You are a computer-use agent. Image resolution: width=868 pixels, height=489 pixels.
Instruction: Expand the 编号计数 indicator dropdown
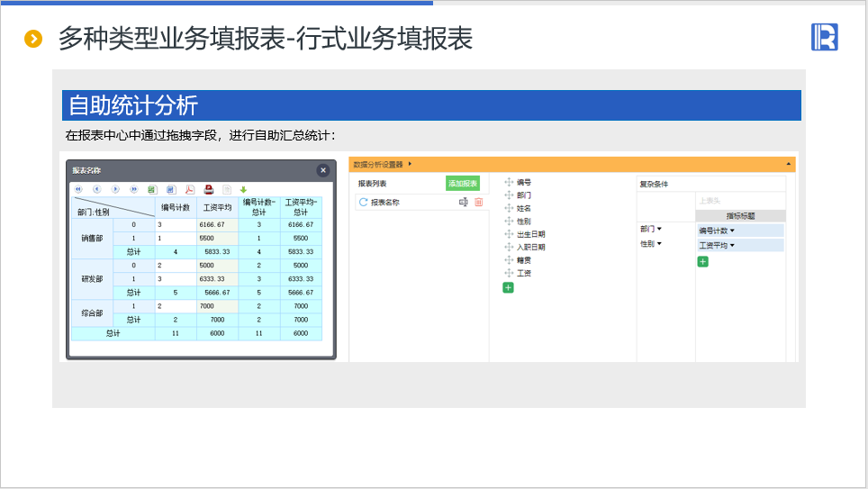pos(732,231)
